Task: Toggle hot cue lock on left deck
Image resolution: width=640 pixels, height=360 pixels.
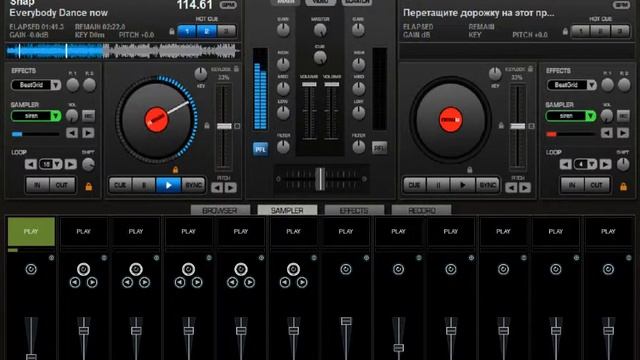Action: (x=172, y=31)
